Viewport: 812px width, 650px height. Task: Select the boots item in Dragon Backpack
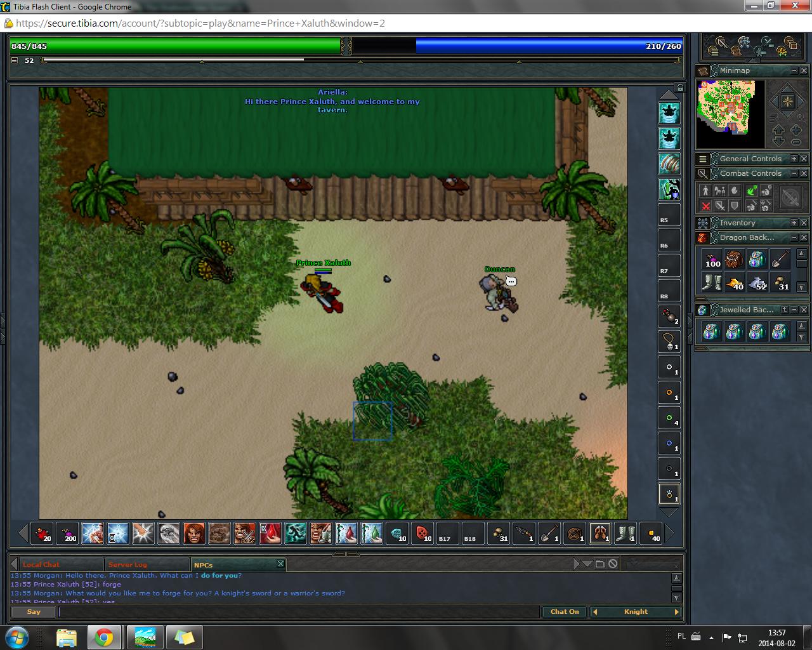click(x=712, y=282)
